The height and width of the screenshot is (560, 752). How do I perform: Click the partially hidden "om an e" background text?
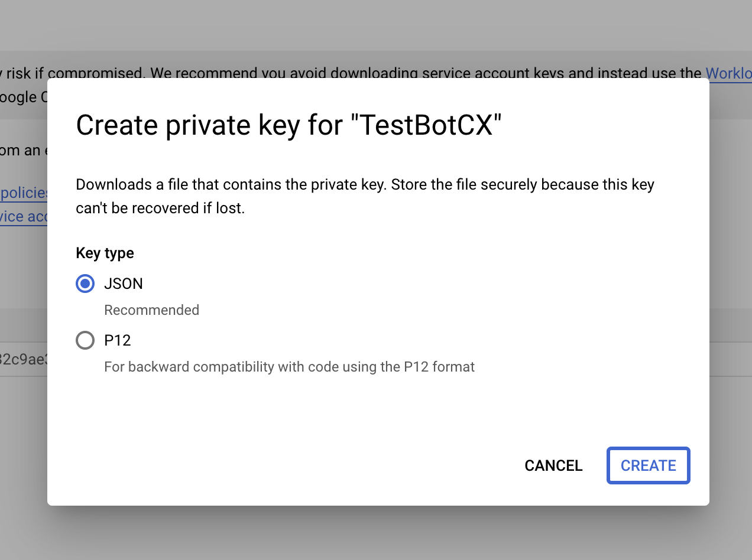tap(21, 150)
